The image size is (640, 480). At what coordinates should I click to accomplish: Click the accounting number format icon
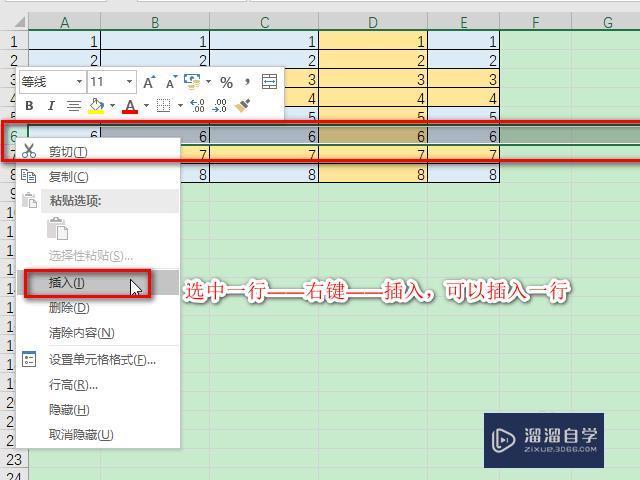pyautogui.click(x=192, y=82)
